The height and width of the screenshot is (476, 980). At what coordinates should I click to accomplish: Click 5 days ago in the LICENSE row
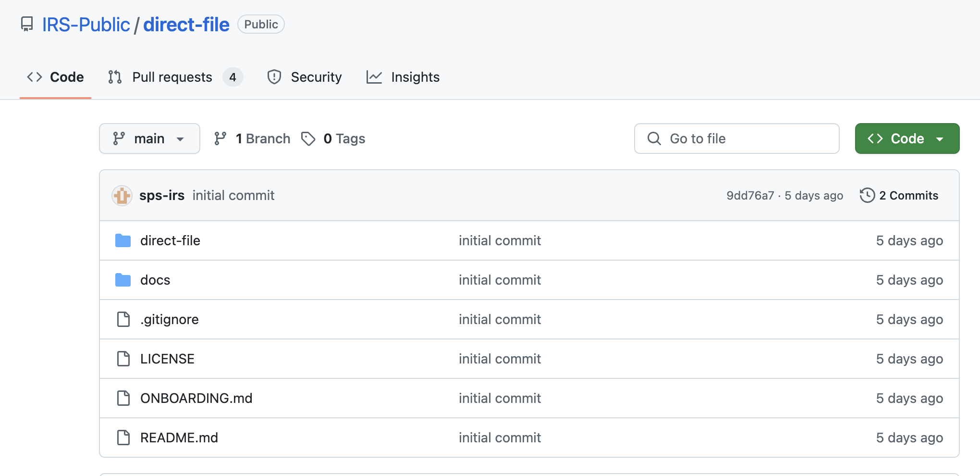coord(909,359)
